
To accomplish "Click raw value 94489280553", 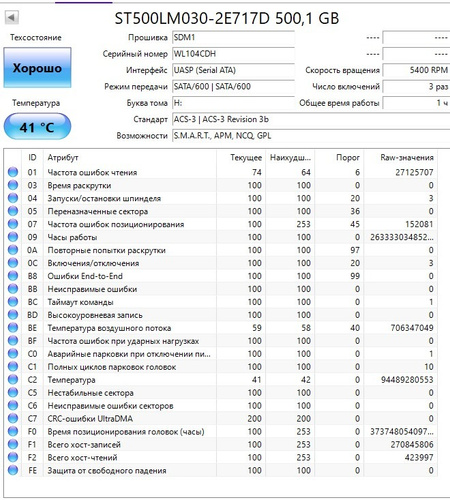I will tap(407, 380).
